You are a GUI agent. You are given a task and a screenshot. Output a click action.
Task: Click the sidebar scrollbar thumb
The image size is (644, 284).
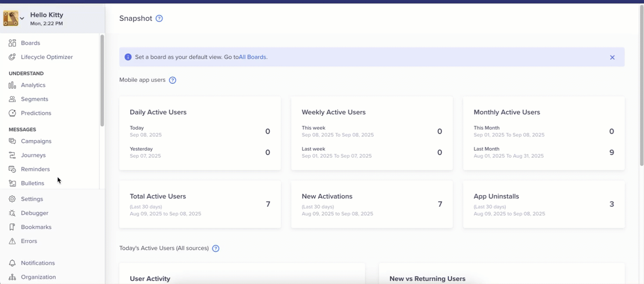click(102, 81)
